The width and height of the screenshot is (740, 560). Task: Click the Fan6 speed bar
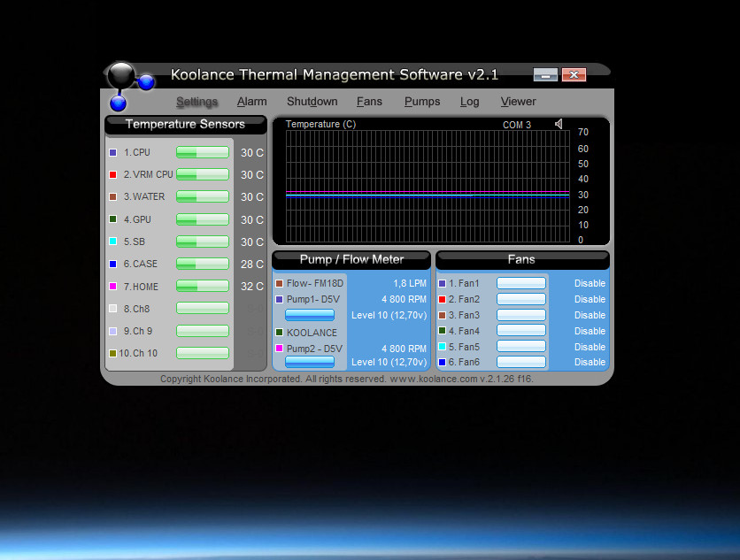point(521,362)
